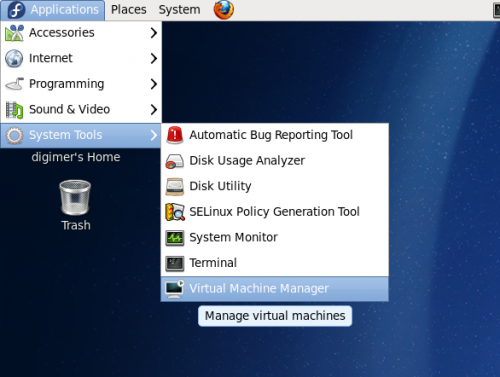This screenshot has width=500, height=377.
Task: Select the System Tools category
Action: point(81,135)
